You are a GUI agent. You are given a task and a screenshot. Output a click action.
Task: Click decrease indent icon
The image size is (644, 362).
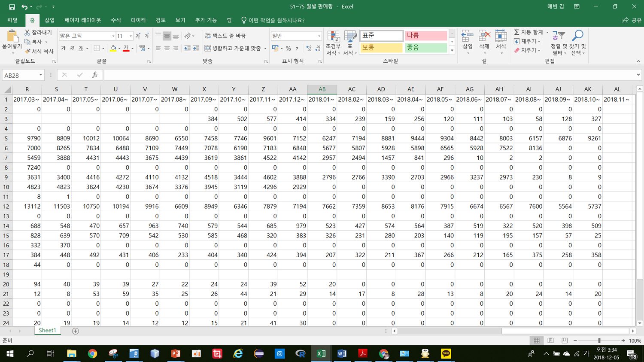pyautogui.click(x=187, y=48)
